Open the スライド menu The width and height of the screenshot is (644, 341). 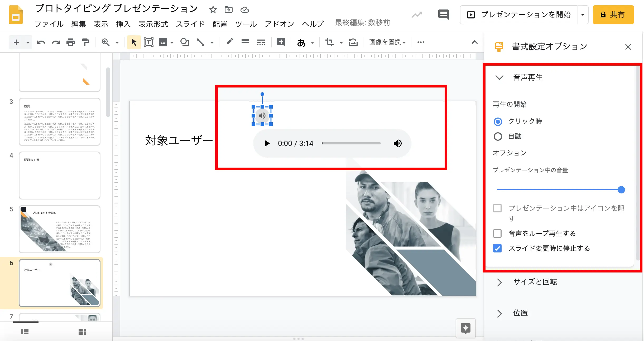coord(190,24)
